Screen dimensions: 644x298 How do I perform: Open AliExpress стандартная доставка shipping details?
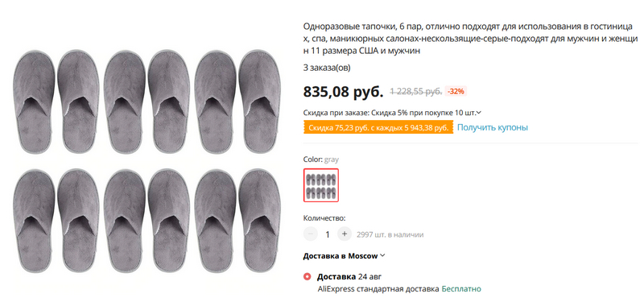click(378, 289)
